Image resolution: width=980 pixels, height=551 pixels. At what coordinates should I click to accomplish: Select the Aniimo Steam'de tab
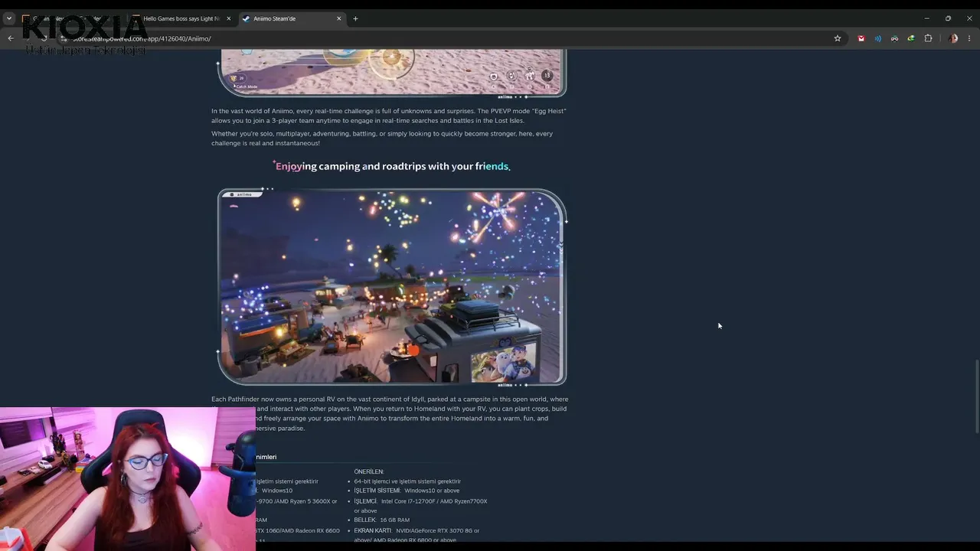click(x=291, y=18)
